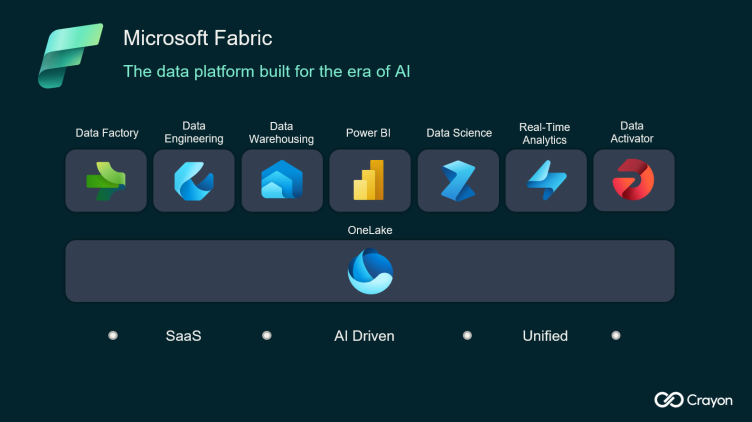Select the "Microsoft Fabric" title text

coord(197,38)
